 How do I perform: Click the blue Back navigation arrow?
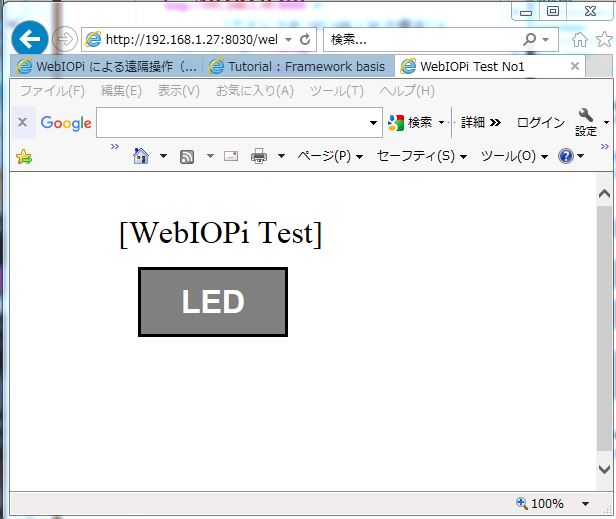point(30,39)
